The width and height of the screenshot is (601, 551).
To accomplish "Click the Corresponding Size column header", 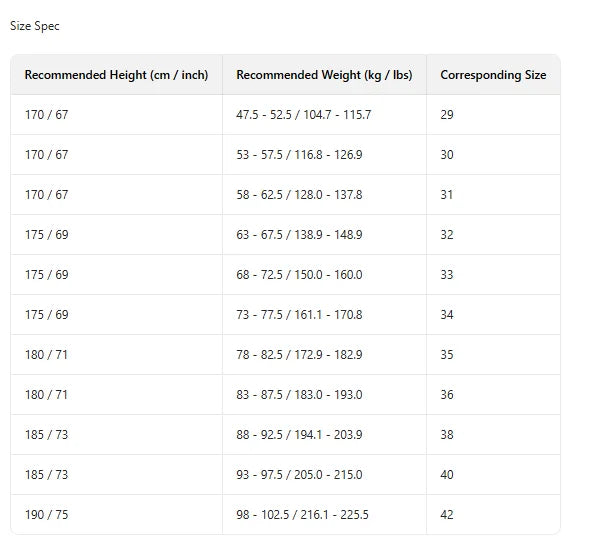I will (493, 75).
